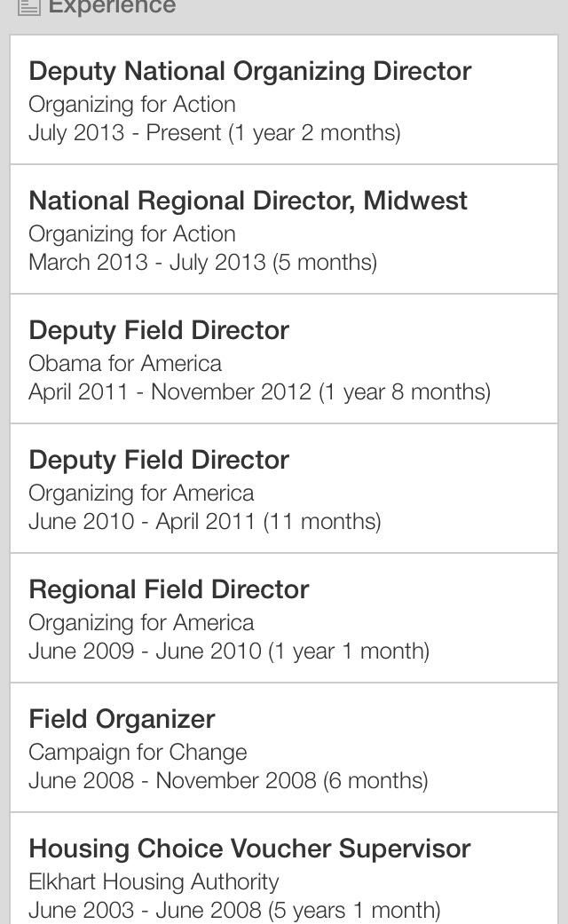
Task: Open the Field Organizer position
Action: tap(122, 719)
